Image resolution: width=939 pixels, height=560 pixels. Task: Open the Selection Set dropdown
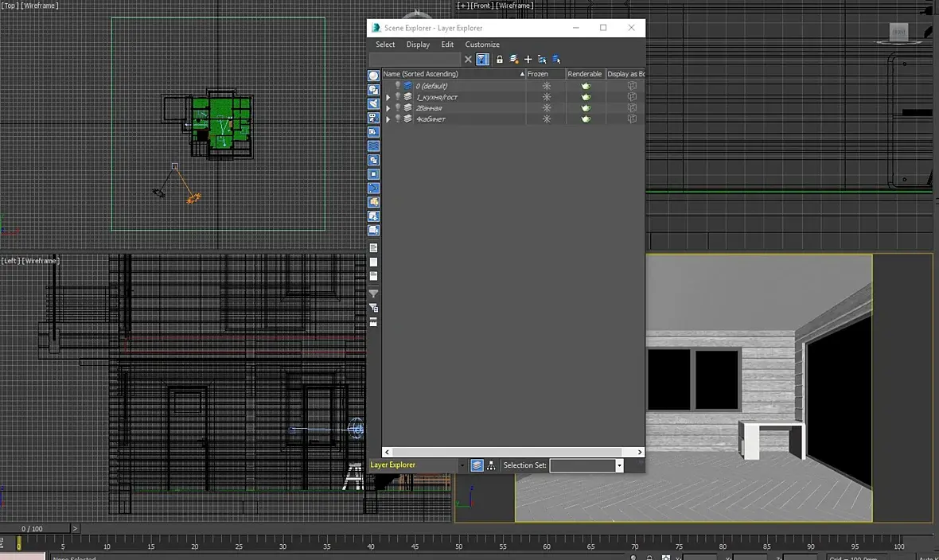click(x=619, y=465)
